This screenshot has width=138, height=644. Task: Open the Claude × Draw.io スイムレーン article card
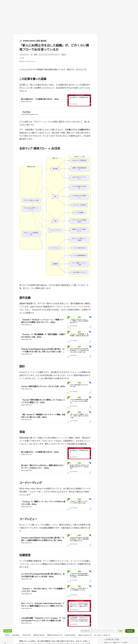point(55,322)
